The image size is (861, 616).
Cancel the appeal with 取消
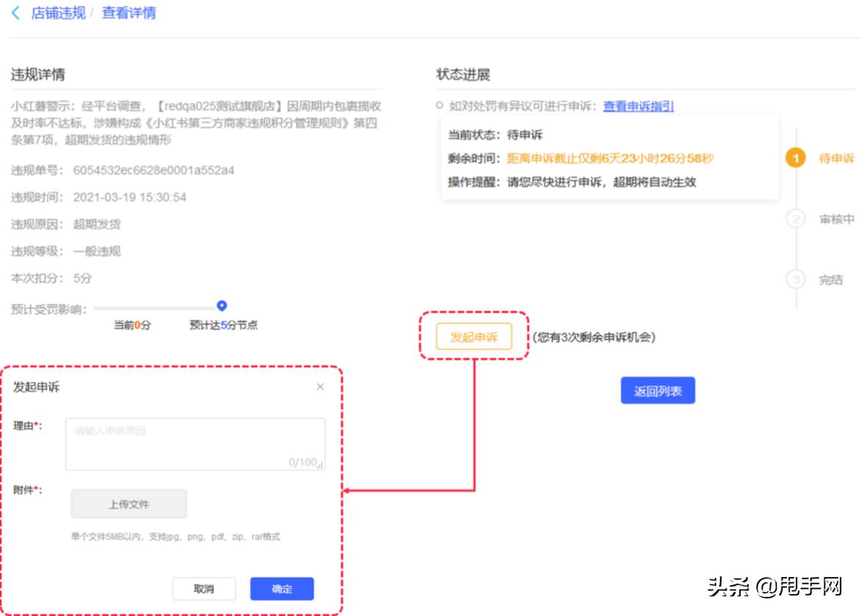click(204, 588)
